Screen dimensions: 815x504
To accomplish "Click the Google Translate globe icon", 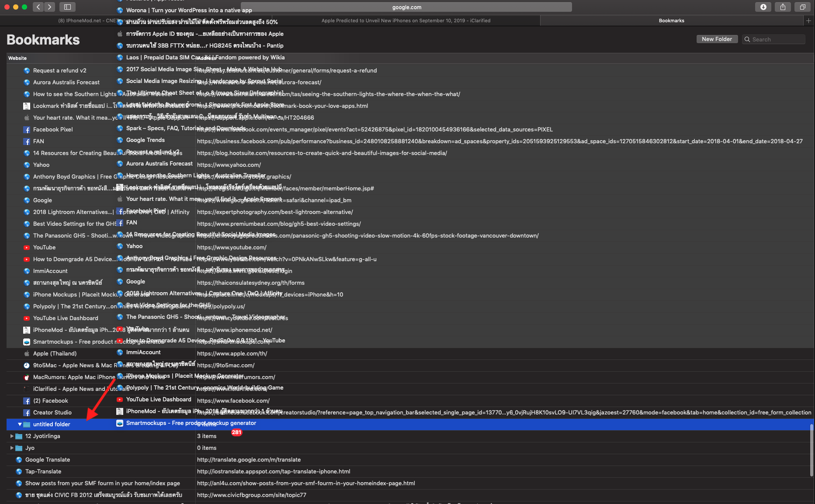I will point(19,459).
